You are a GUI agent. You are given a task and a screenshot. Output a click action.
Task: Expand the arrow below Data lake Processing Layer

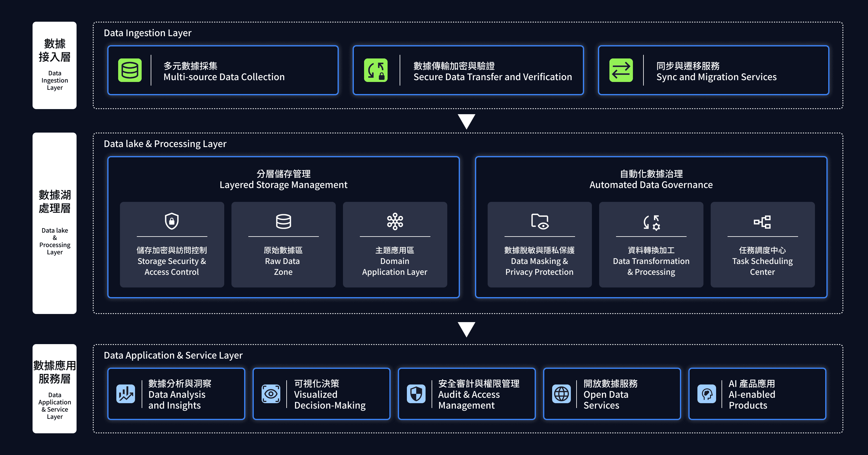click(466, 328)
